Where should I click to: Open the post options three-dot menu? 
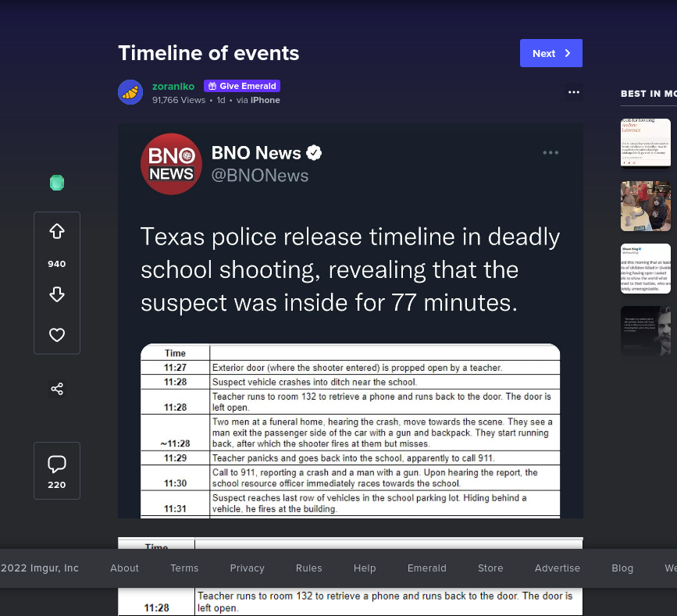574,92
